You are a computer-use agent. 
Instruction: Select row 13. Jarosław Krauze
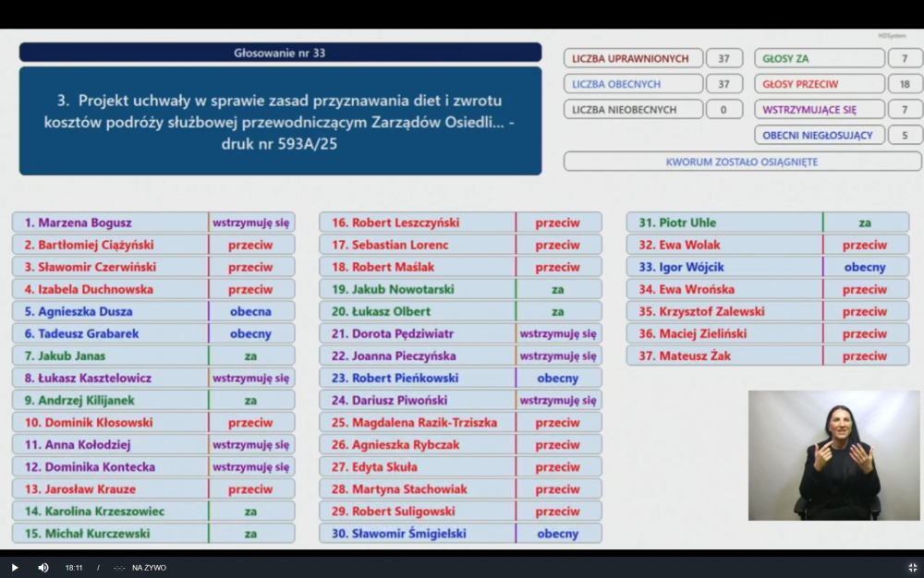[x=153, y=488]
